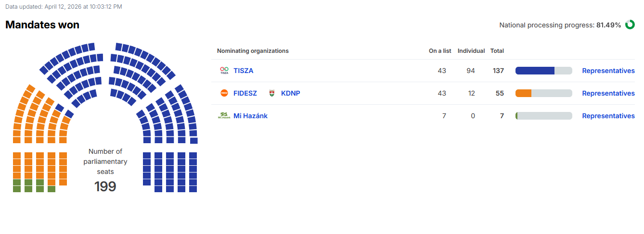644x234 pixels.
Task: View FIDESZ-KDNP Representatives list
Action: pyautogui.click(x=608, y=93)
